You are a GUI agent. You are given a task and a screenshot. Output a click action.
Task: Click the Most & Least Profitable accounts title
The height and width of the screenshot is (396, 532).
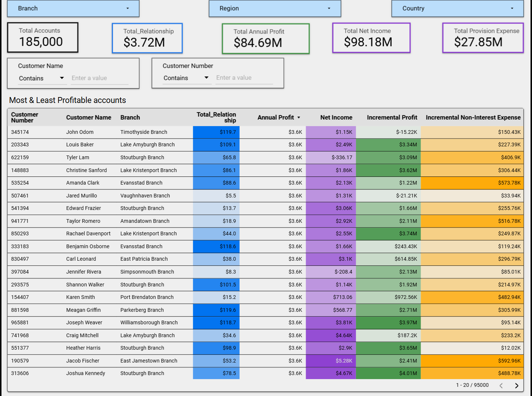(x=68, y=100)
